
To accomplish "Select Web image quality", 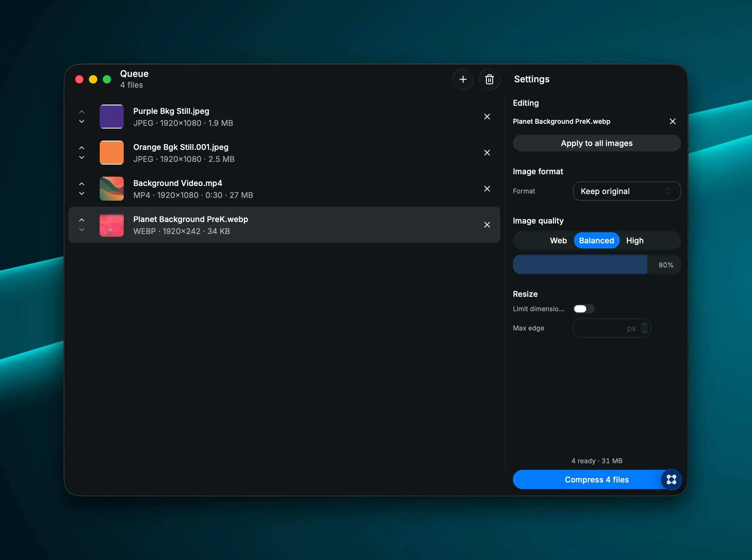I will click(x=558, y=241).
